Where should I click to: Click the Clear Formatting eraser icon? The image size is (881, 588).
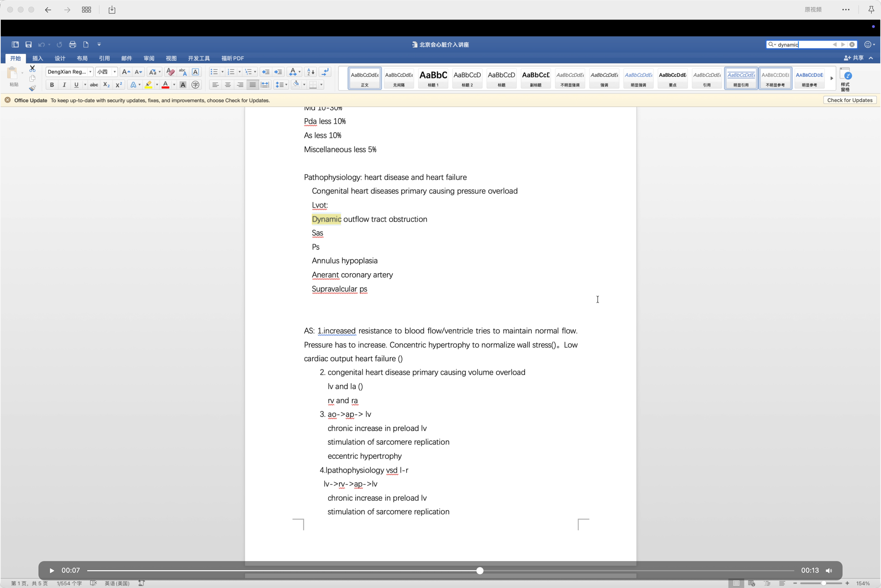(x=170, y=72)
